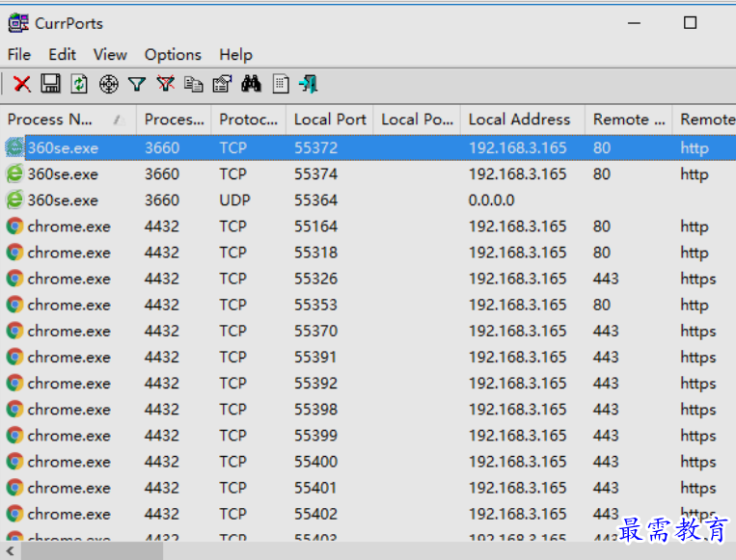Click the target crosshair toolbar icon
This screenshot has height=560, width=736.
click(108, 85)
